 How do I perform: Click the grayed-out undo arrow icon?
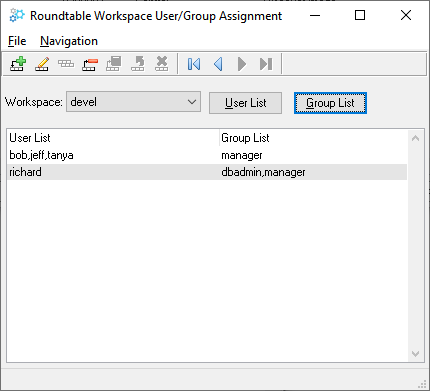138,64
